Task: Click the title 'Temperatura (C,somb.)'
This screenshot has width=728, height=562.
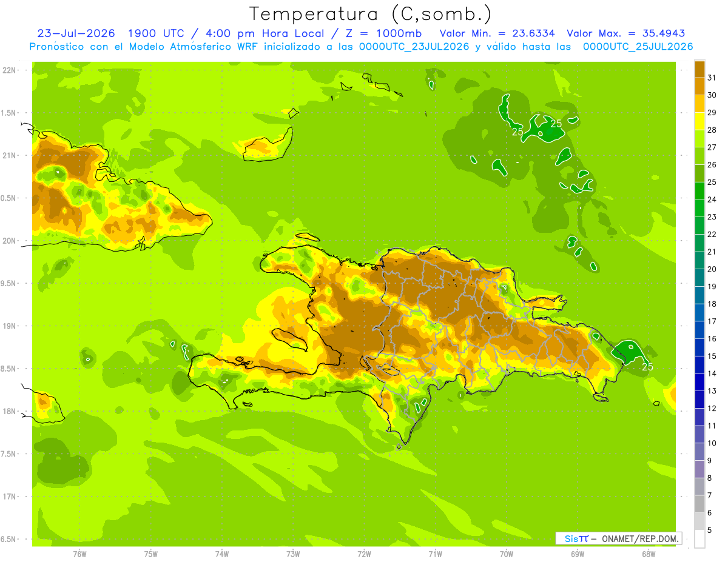Action: point(371,14)
